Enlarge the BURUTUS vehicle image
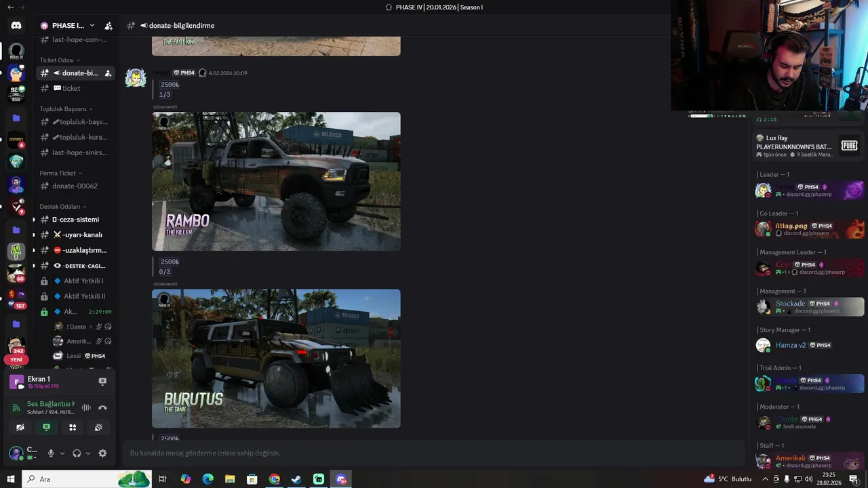Viewport: 868px width, 488px height. point(276,359)
